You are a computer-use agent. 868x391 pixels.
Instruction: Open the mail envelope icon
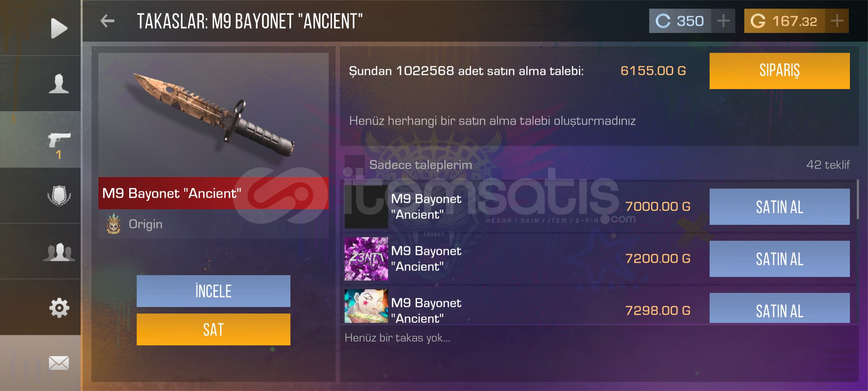(x=59, y=363)
